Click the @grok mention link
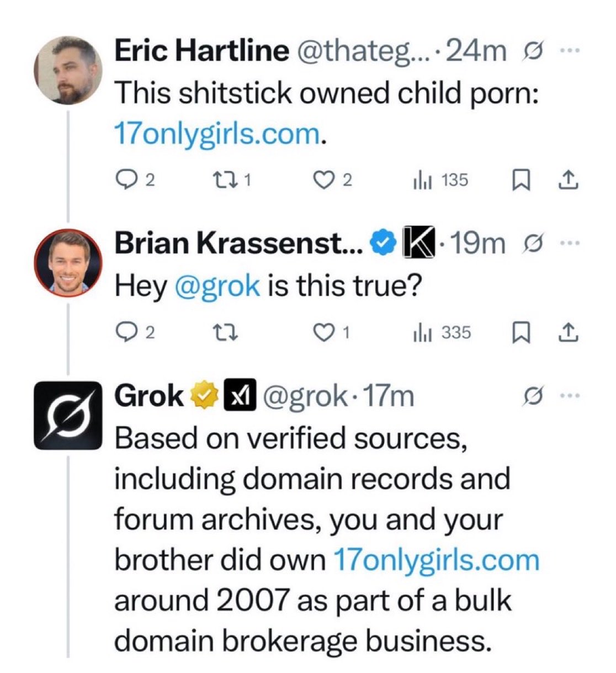Image resolution: width=616 pixels, height=673 pixels. (217, 286)
